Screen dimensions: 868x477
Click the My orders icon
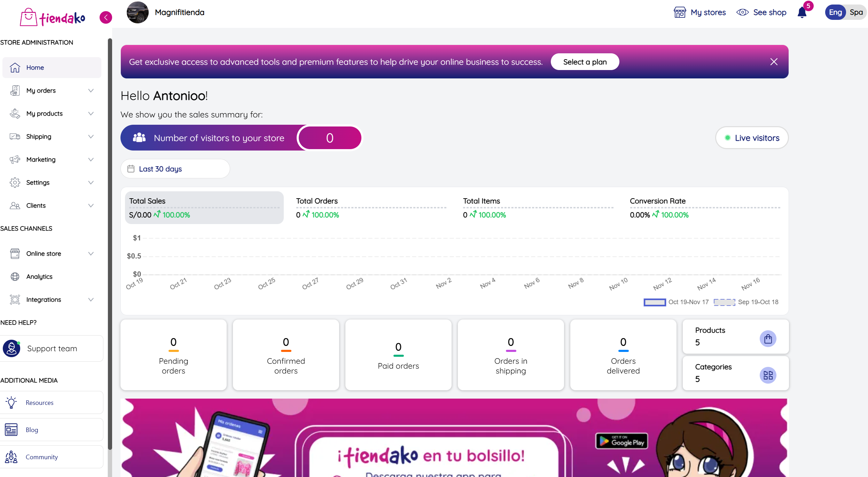point(15,91)
